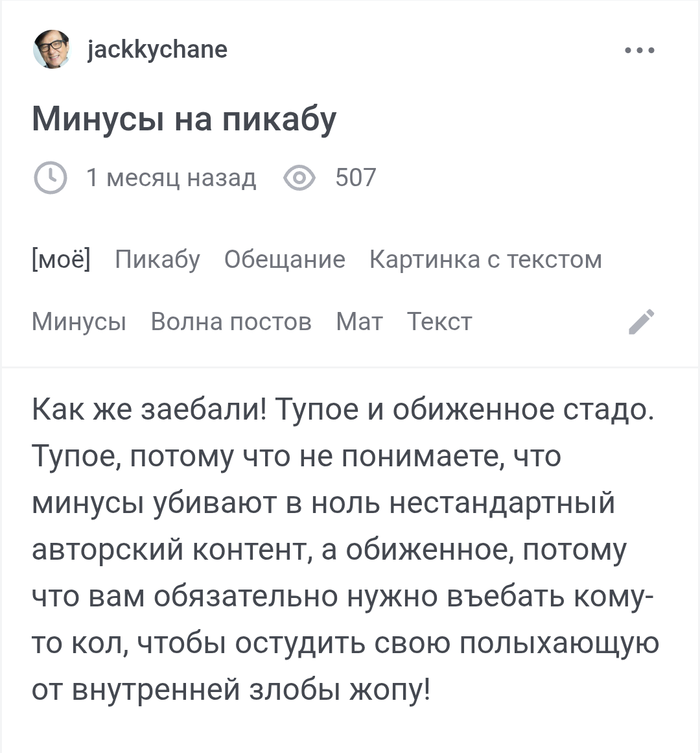Select the '[моё]' tag
700x753 pixels.
pyautogui.click(x=61, y=259)
